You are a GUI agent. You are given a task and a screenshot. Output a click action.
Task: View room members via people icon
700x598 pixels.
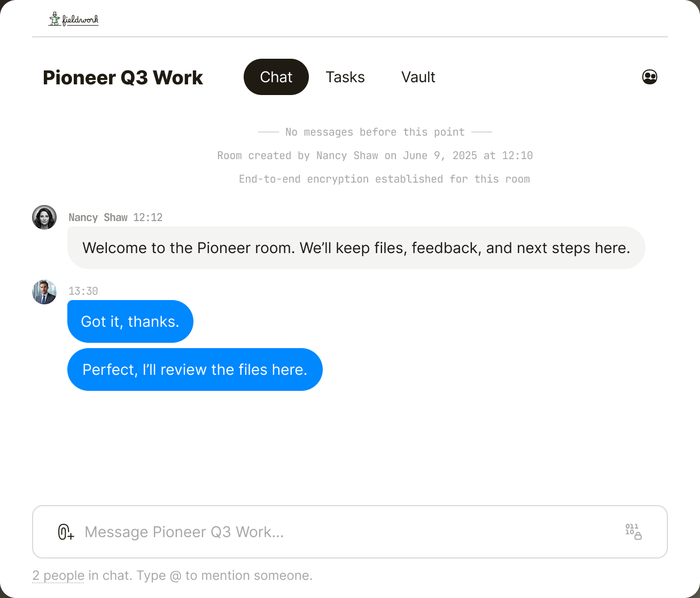[650, 77]
